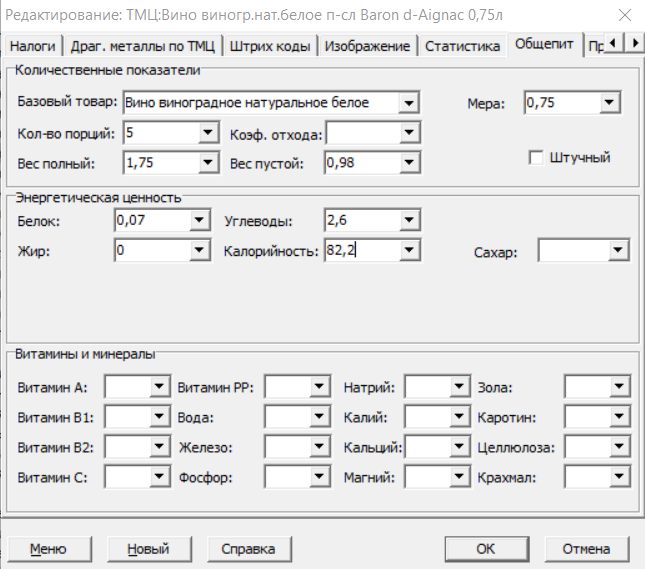
Task: Click the Отмена button
Action: (585, 549)
